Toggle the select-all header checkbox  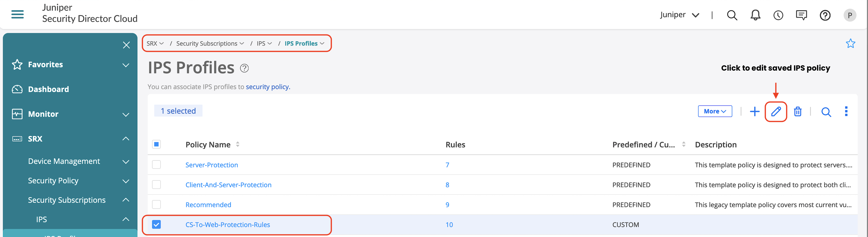point(156,144)
